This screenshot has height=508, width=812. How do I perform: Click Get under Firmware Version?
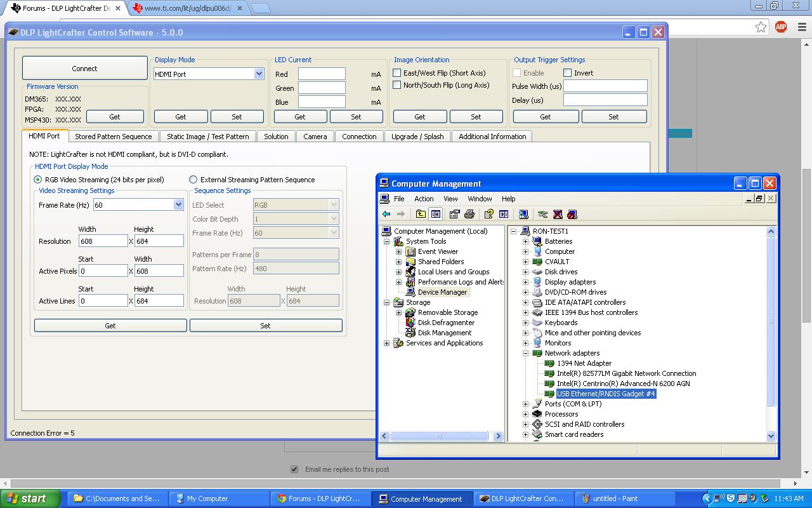coord(115,117)
